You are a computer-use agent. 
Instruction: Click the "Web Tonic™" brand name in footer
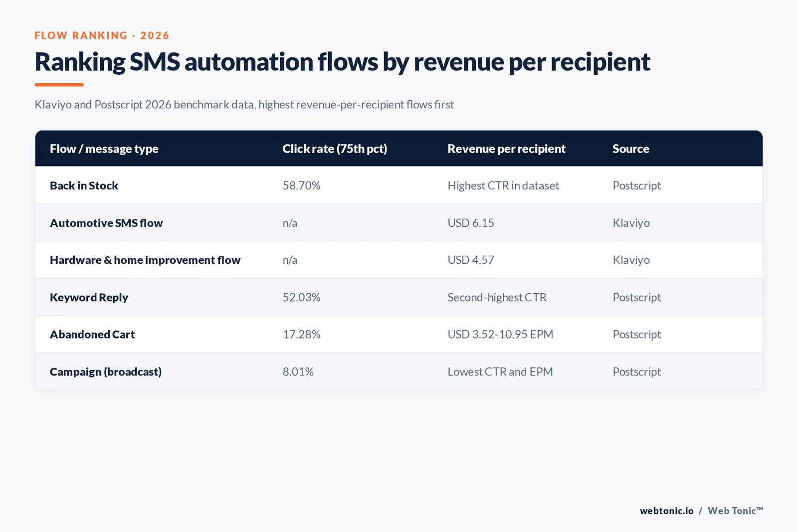coord(735,511)
